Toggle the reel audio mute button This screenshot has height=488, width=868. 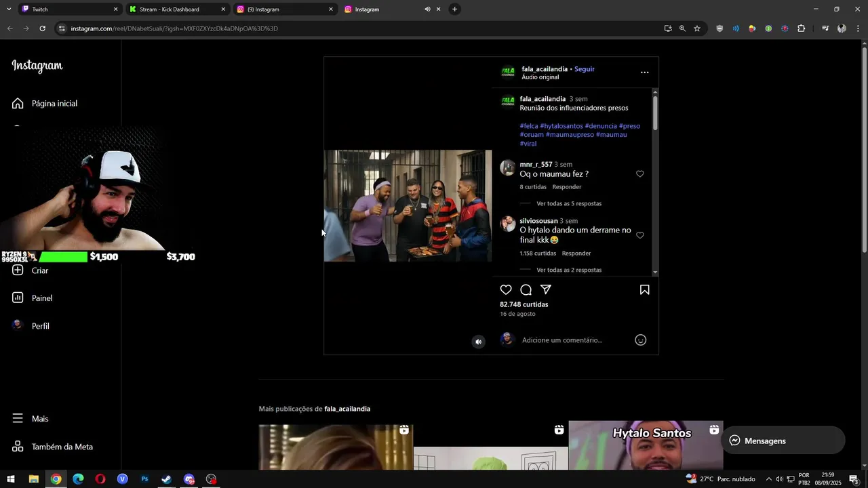pyautogui.click(x=478, y=342)
